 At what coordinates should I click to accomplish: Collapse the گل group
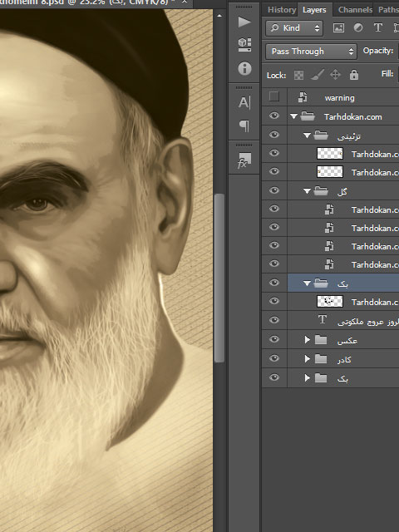pyautogui.click(x=307, y=191)
